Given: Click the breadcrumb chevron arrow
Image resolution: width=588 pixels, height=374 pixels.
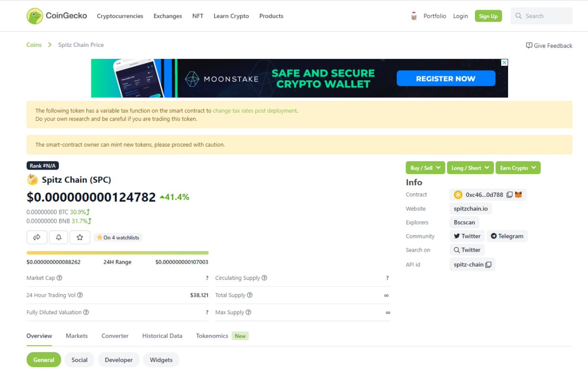Looking at the screenshot, I should tap(50, 45).
